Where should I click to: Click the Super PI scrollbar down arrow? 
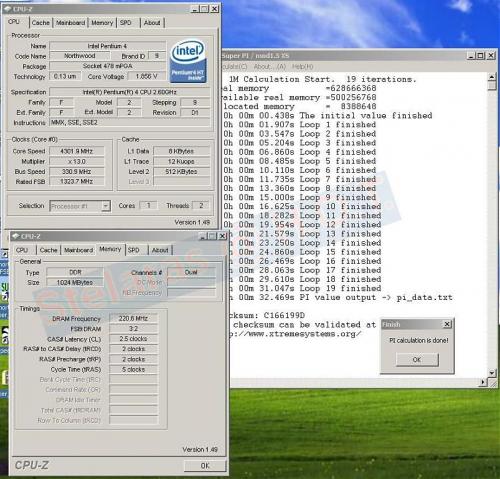(x=492, y=373)
